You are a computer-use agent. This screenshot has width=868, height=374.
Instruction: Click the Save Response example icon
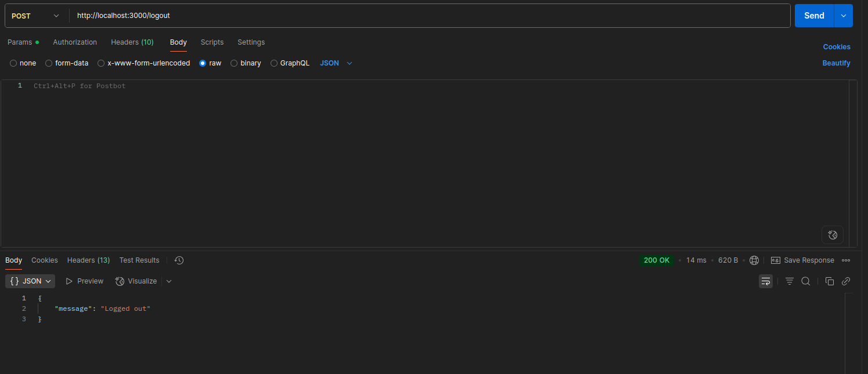click(x=776, y=260)
